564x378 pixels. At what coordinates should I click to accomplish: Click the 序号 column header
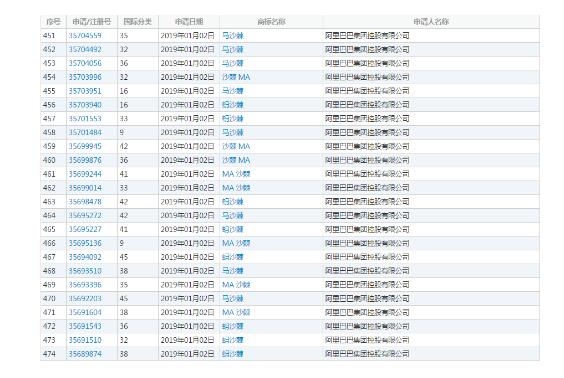[x=53, y=22]
